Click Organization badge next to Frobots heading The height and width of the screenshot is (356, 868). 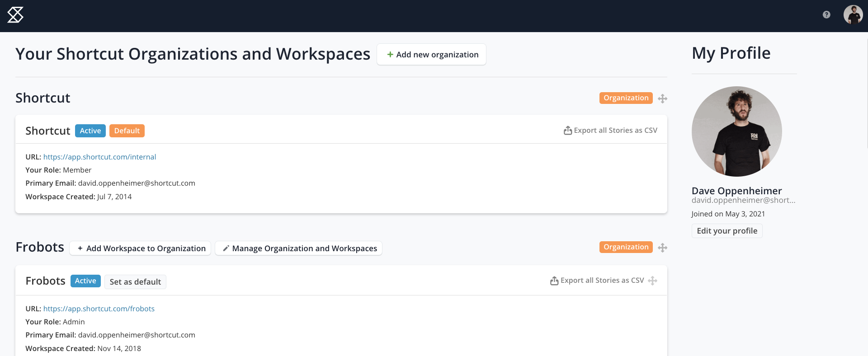tap(626, 247)
